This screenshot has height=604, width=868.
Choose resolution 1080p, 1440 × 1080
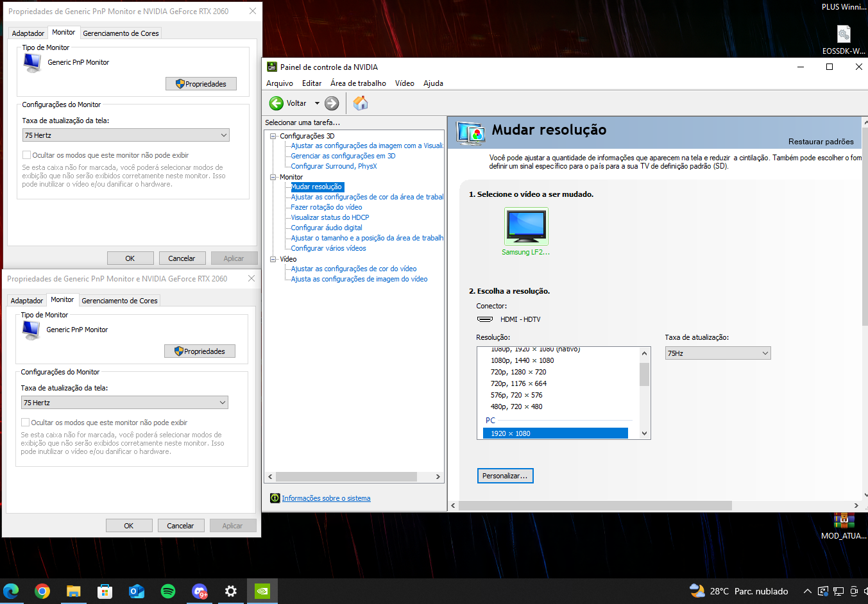[522, 360]
